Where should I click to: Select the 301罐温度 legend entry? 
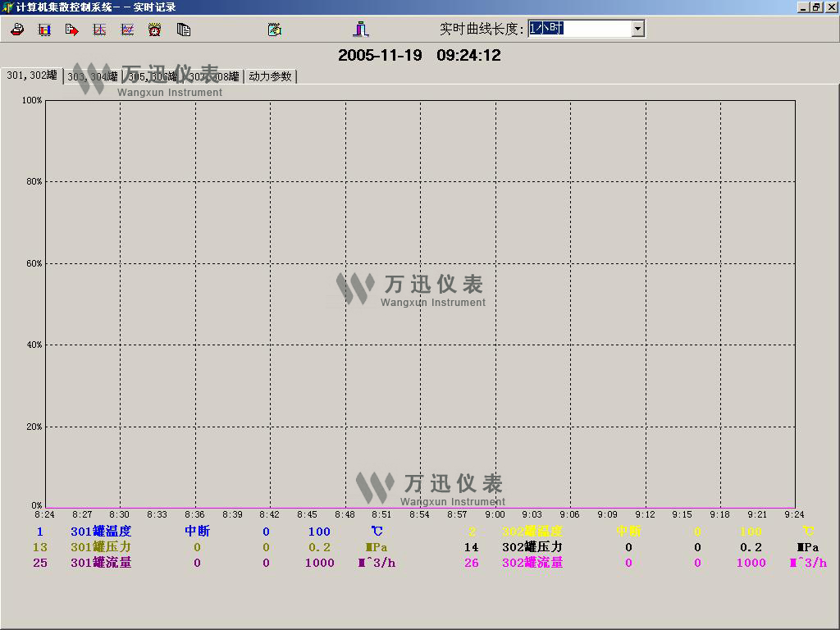[101, 531]
